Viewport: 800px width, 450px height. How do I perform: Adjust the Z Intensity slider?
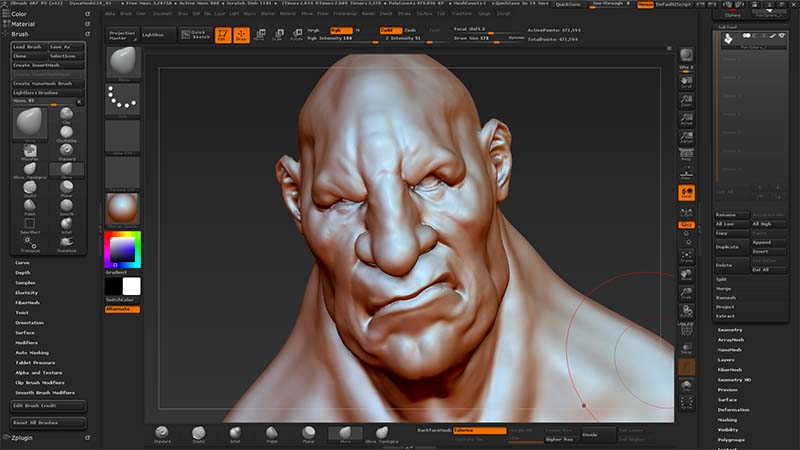click(408, 39)
